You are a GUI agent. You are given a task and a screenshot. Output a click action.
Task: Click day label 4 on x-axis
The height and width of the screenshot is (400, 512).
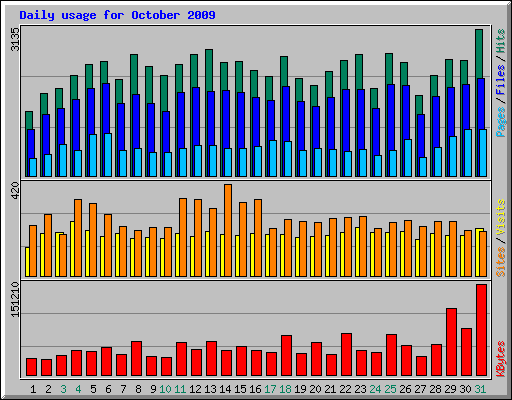pos(78,389)
